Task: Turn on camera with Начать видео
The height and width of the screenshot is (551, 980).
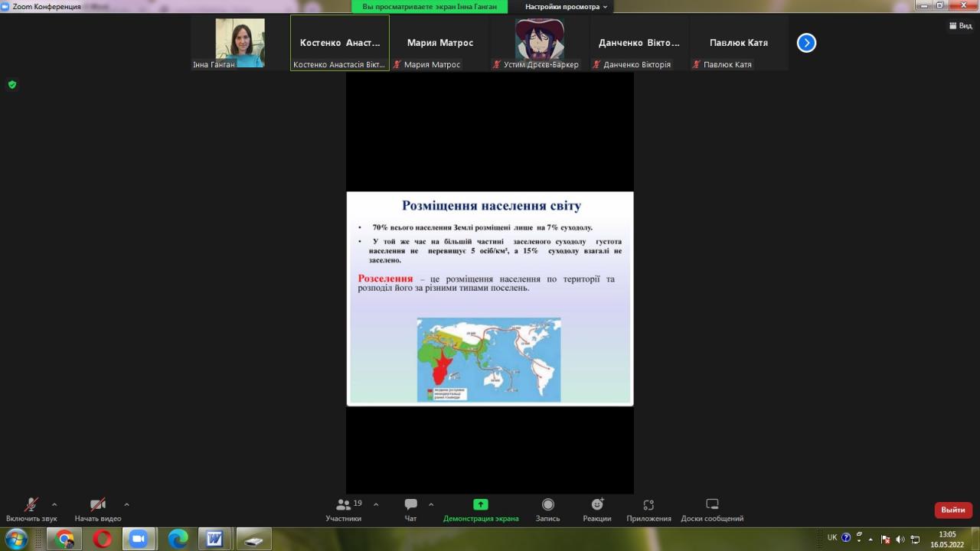Action: (x=97, y=505)
